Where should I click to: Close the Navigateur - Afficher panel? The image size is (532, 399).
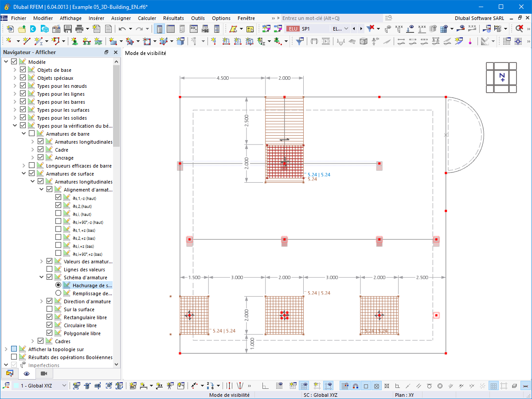click(x=115, y=52)
